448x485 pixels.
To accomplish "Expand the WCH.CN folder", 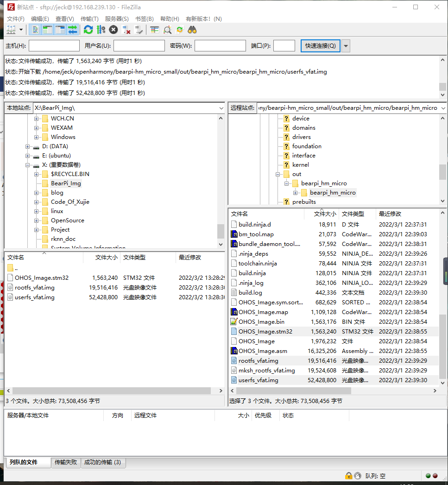I will [x=36, y=119].
